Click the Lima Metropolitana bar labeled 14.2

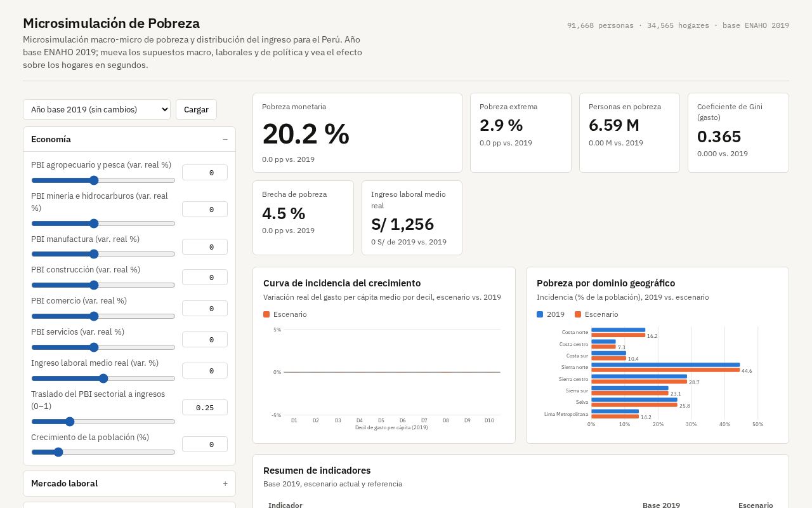615,417
